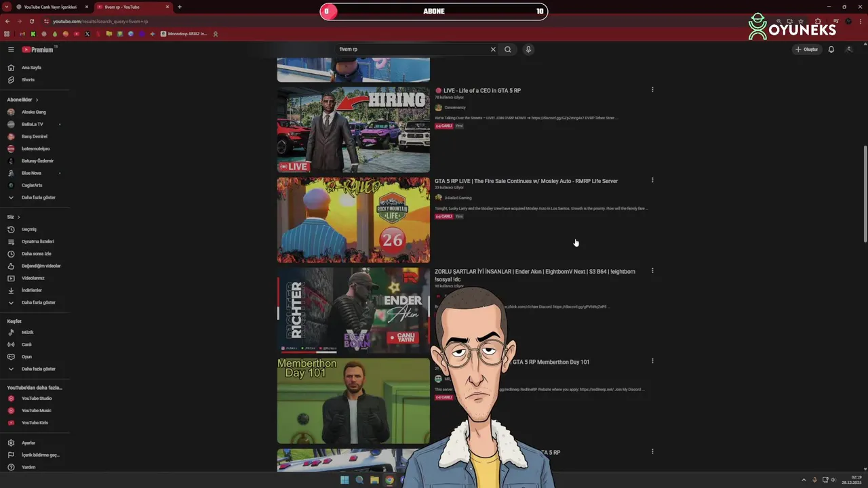Viewport: 868px width, 488px height.
Task: Open Aloske Gang channel
Action: (33, 112)
